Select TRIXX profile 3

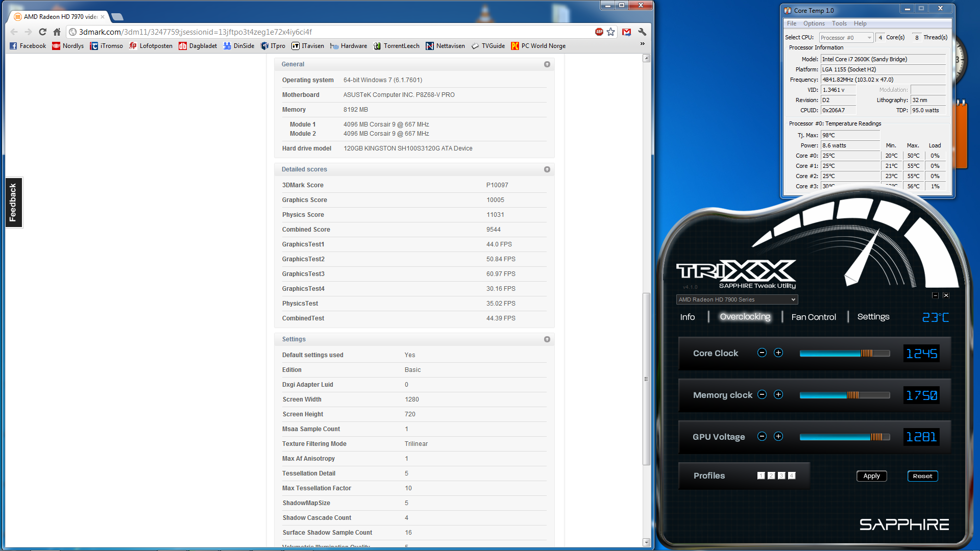tap(781, 475)
